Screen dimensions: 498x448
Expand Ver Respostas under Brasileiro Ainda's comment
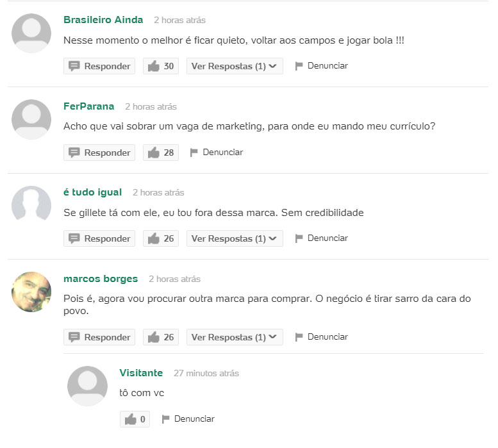click(235, 66)
